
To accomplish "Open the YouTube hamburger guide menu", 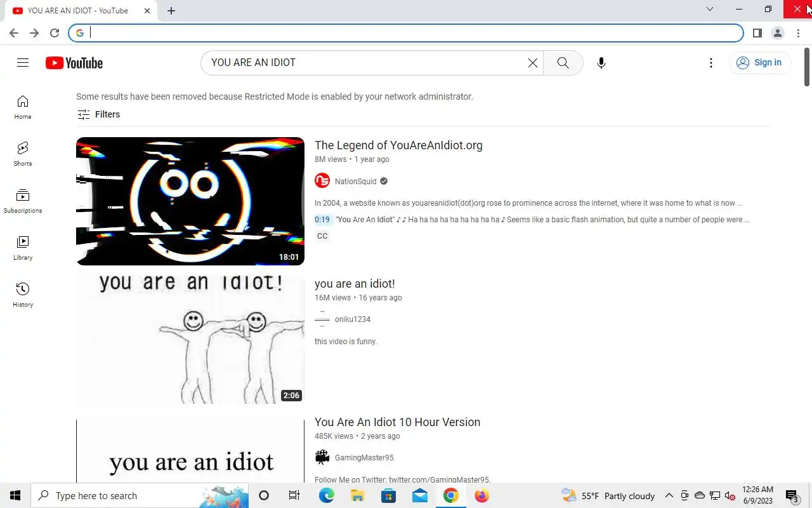I will tap(23, 62).
